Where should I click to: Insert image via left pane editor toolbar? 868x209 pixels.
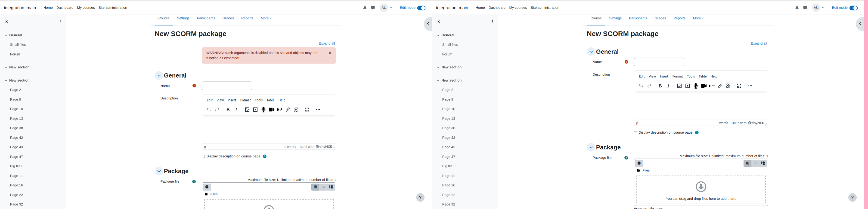pos(247,110)
